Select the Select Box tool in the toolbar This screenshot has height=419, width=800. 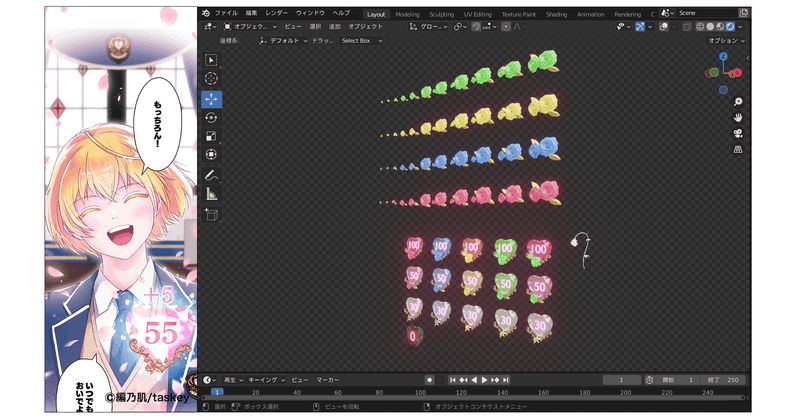point(211,60)
